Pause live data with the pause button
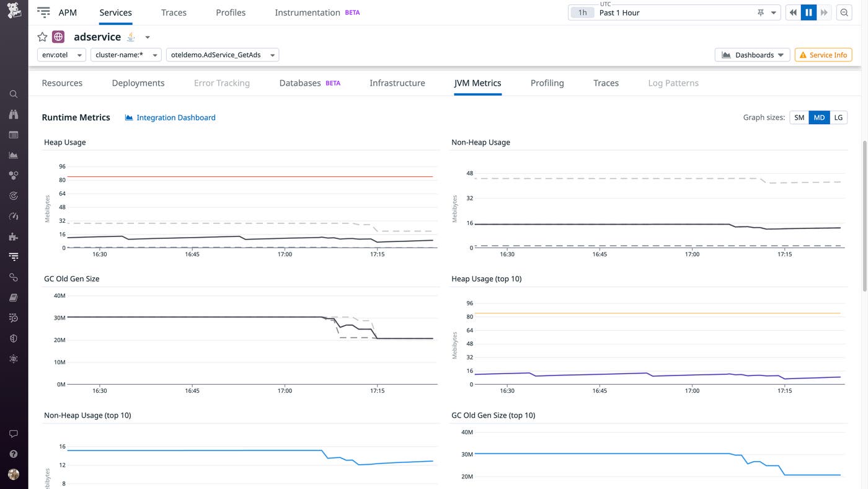The image size is (868, 489). [x=807, y=12]
